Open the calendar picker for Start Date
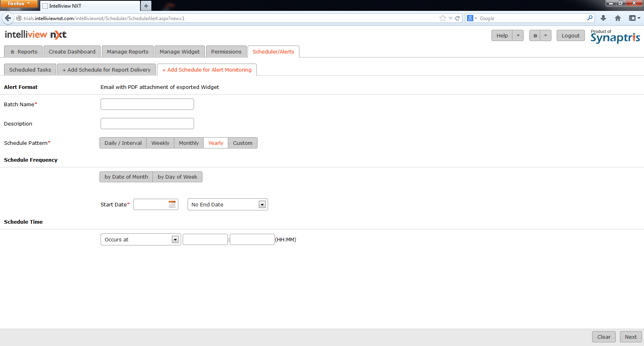 (172, 204)
